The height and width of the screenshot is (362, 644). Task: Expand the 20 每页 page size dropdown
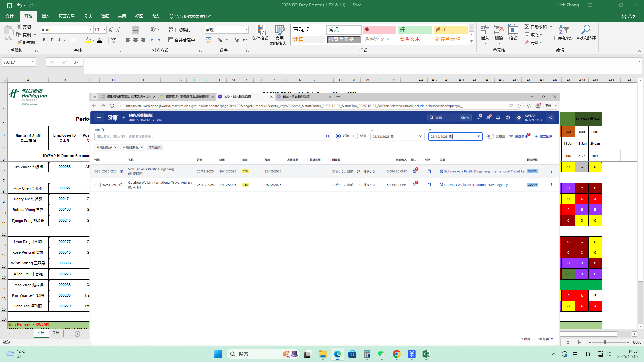[545, 339]
